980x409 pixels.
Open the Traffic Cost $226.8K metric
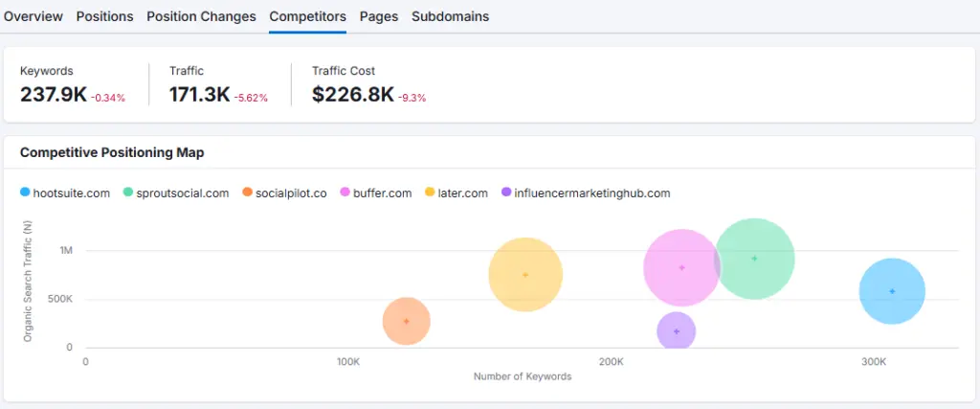(x=353, y=94)
